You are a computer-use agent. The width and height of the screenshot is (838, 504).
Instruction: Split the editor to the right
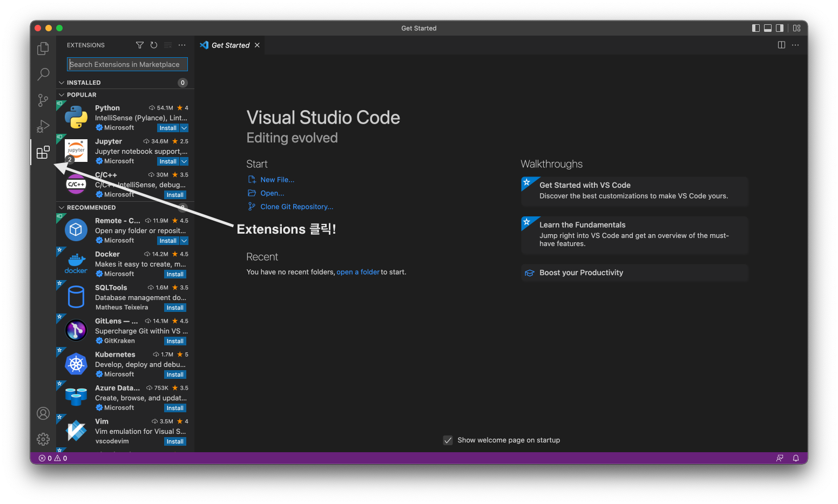coord(781,45)
